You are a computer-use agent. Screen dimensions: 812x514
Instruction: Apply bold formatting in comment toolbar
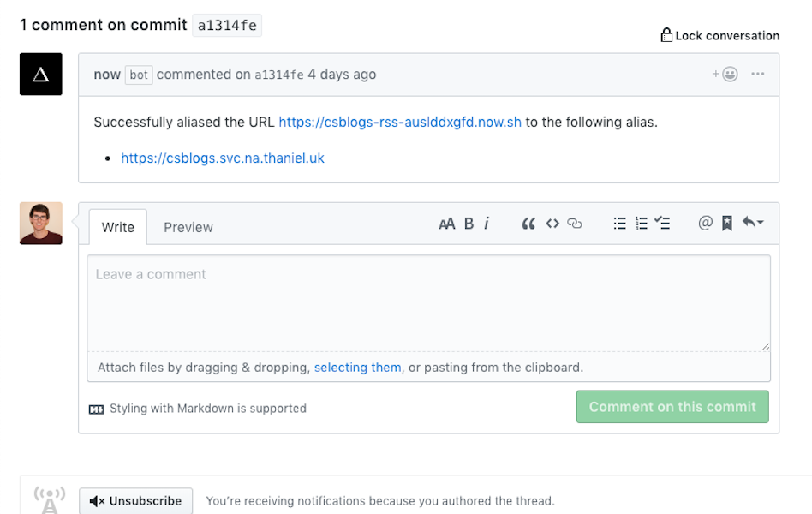469,224
